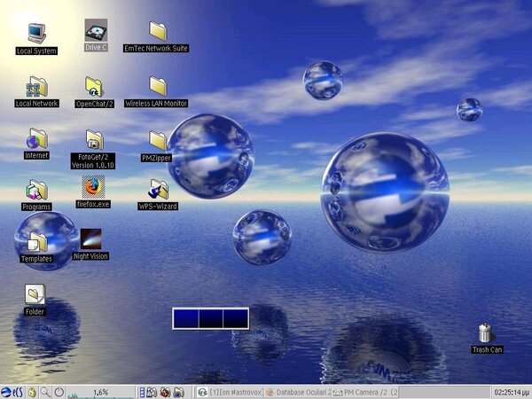Select the Local Network icon
This screenshot has width=532, height=399.
coord(35,87)
